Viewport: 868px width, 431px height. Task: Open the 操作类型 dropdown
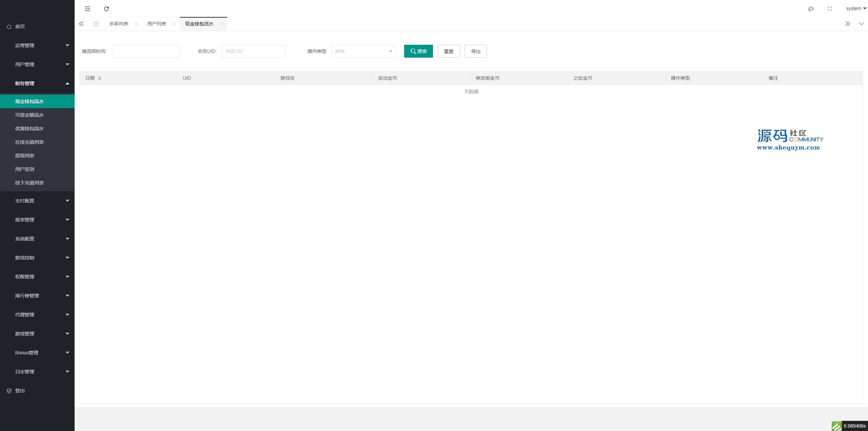coord(363,51)
